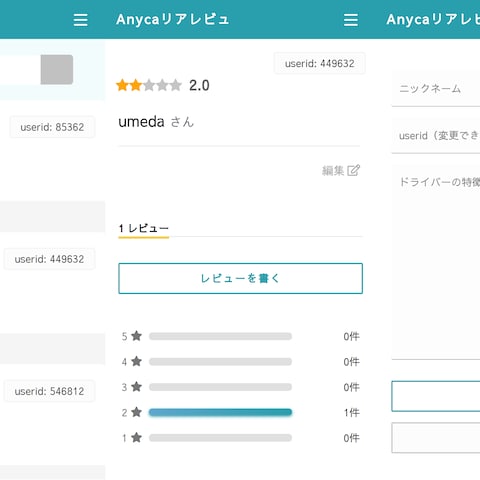The height and width of the screenshot is (480, 480).
Task: Click the teal-bordered button on right screen
Action: (436, 396)
